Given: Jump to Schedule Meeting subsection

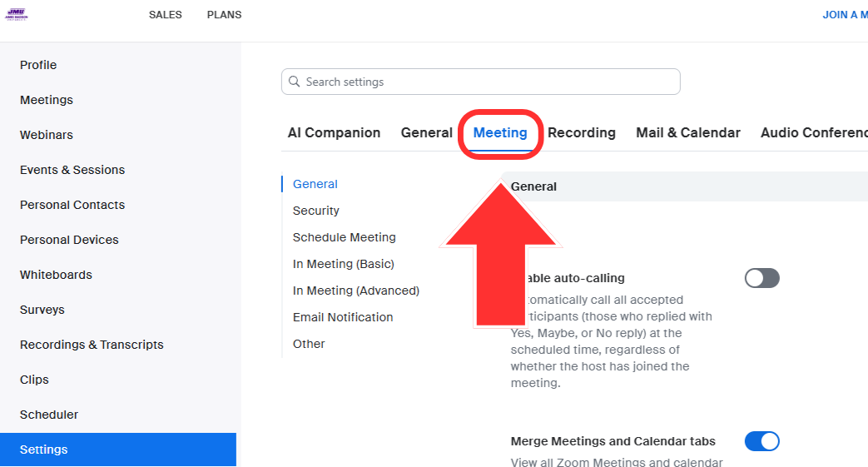Looking at the screenshot, I should pyautogui.click(x=345, y=237).
